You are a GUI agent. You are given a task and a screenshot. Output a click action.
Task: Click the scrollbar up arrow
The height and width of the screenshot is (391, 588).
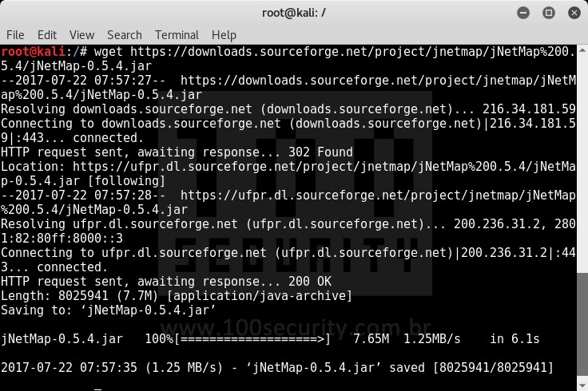[x=582, y=49]
